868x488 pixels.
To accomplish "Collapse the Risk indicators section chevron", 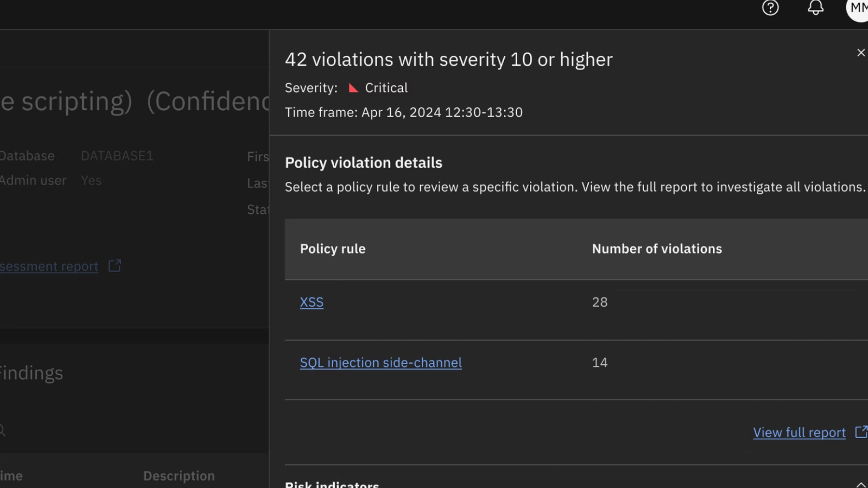I will [860, 484].
